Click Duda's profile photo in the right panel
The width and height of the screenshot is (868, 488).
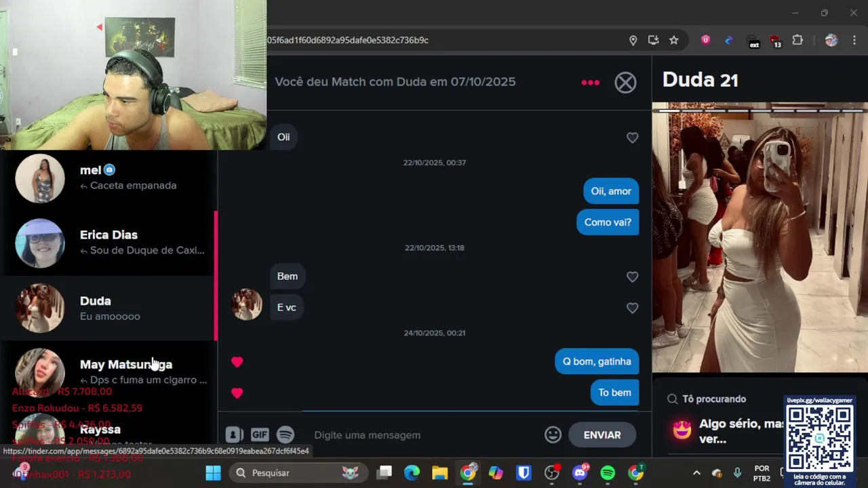point(759,237)
